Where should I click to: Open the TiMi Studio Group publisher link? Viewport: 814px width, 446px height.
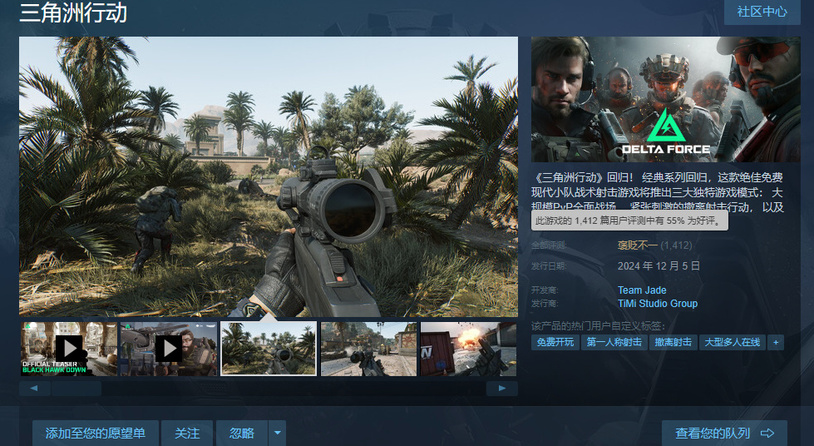tap(658, 304)
